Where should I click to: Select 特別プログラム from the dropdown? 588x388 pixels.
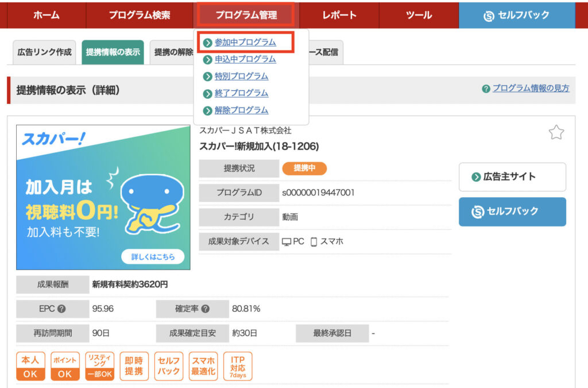click(x=241, y=76)
